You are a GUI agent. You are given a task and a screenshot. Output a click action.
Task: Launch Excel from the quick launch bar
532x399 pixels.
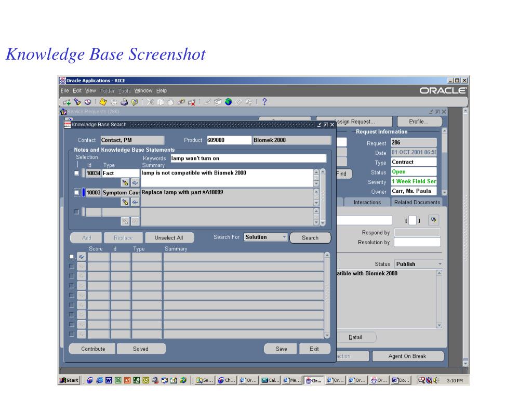tap(118, 380)
